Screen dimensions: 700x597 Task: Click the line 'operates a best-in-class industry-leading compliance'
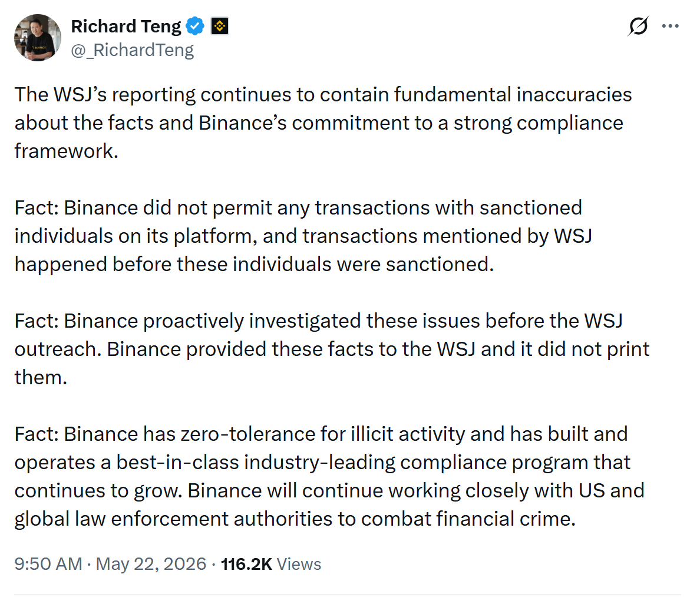(322, 463)
